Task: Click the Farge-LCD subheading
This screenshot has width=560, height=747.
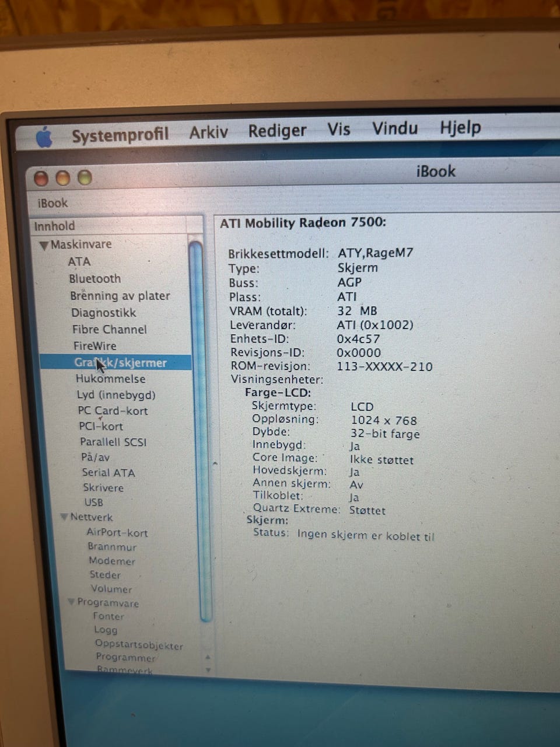Action: [278, 393]
